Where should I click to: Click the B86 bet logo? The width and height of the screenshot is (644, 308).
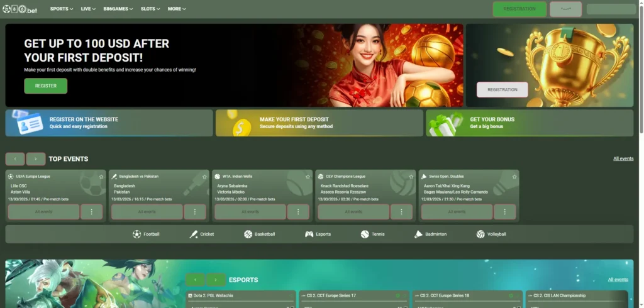[21, 9]
